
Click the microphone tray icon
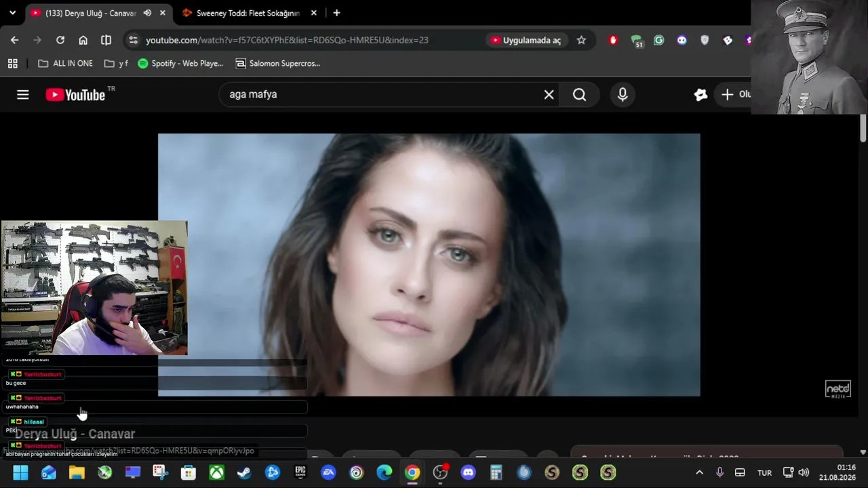click(719, 472)
